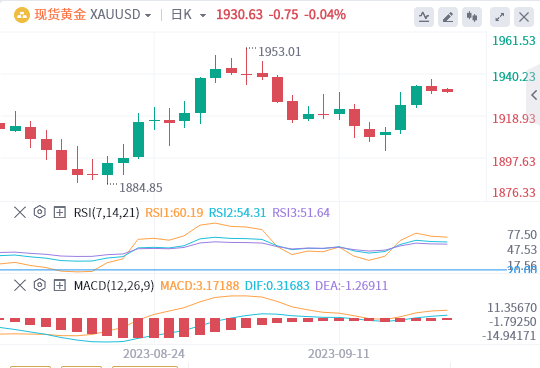This screenshot has width=540, height=368.
Task: Click the 1953.01 high candlestick
Action: pos(246,66)
